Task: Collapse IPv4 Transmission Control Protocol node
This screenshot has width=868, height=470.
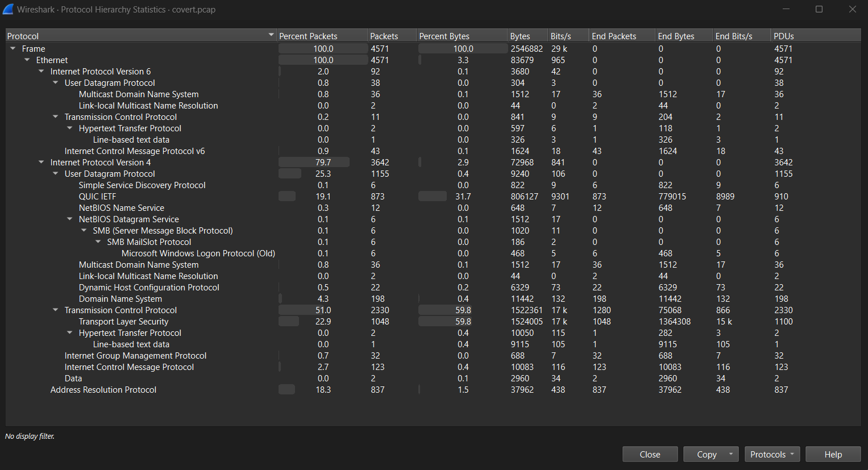Action: (55, 310)
